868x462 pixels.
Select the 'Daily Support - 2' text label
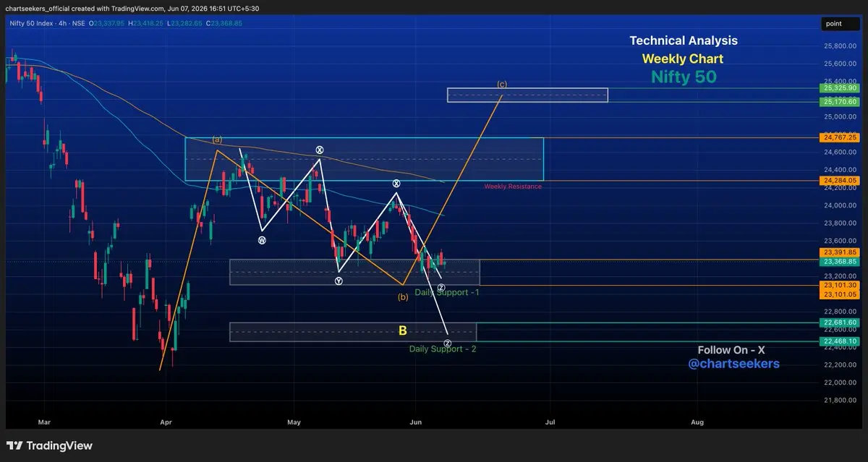[443, 348]
